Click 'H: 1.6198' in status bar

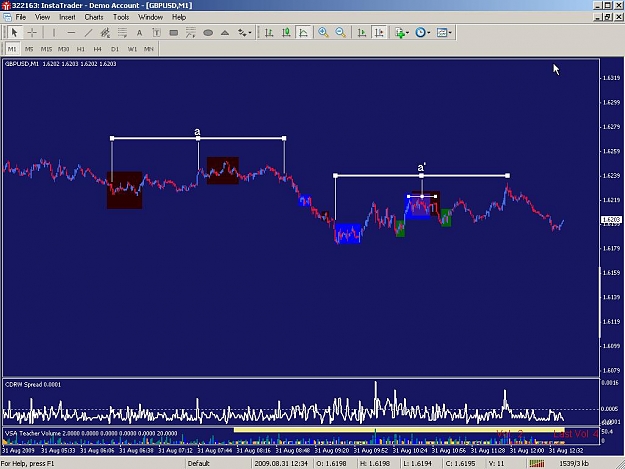pos(375,463)
